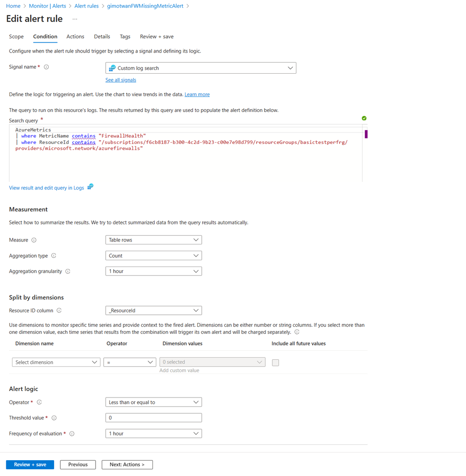Click the Alert logic section heading
Screen dimensions: 466x476
[x=23, y=389]
